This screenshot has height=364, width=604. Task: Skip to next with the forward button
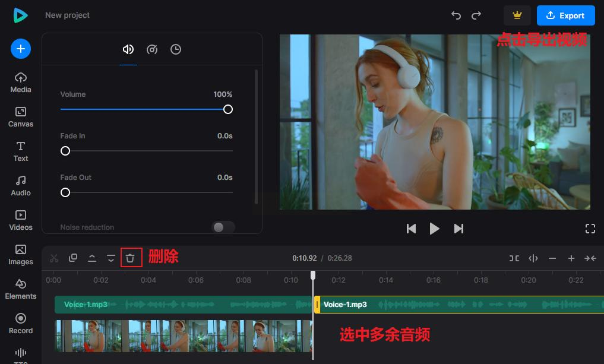[458, 229]
